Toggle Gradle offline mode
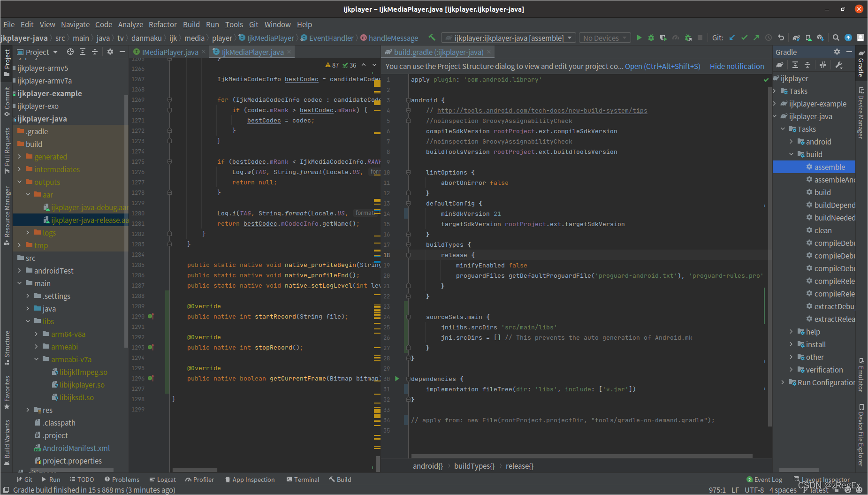Image resolution: width=868 pixels, height=495 pixels. 823,65
